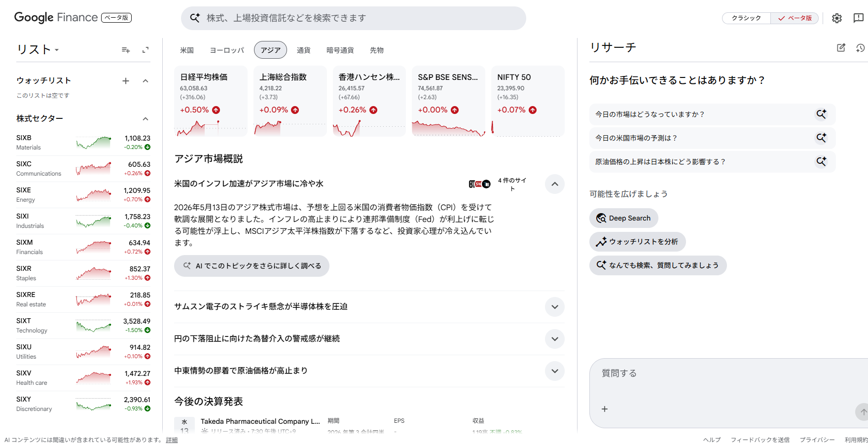Expand サムスン電子のストライキ懸念 article

pos(555,307)
